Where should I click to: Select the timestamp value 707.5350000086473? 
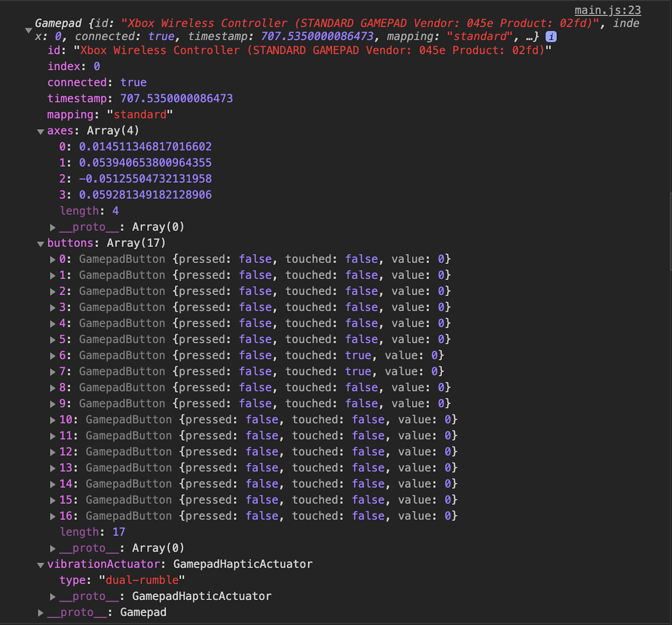(177, 98)
